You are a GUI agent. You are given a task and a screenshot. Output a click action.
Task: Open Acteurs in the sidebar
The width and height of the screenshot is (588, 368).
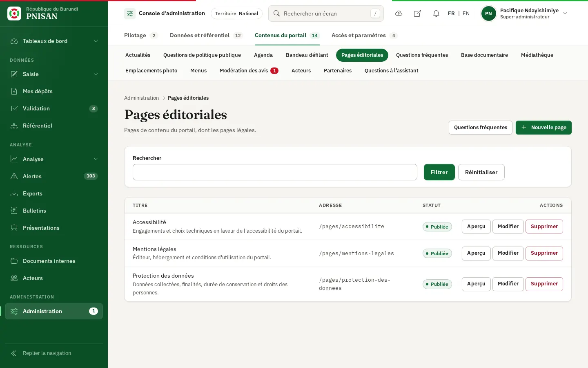[x=54, y=278]
